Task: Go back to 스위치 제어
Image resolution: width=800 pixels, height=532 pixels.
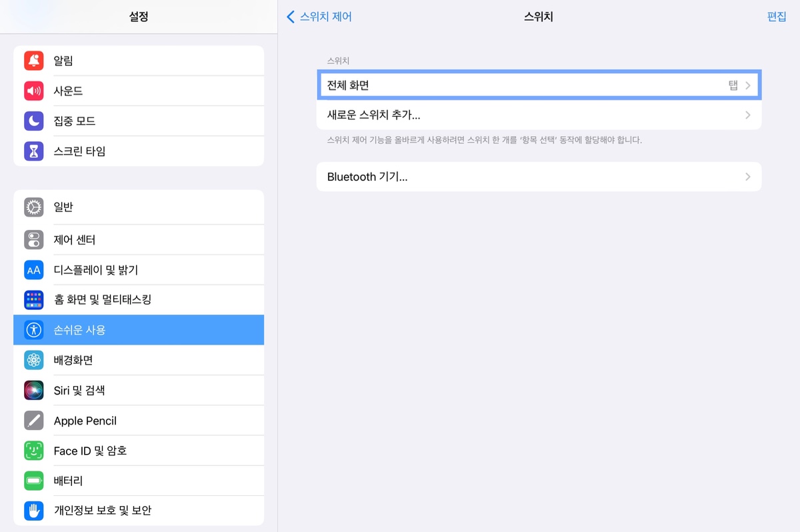Action: (319, 17)
